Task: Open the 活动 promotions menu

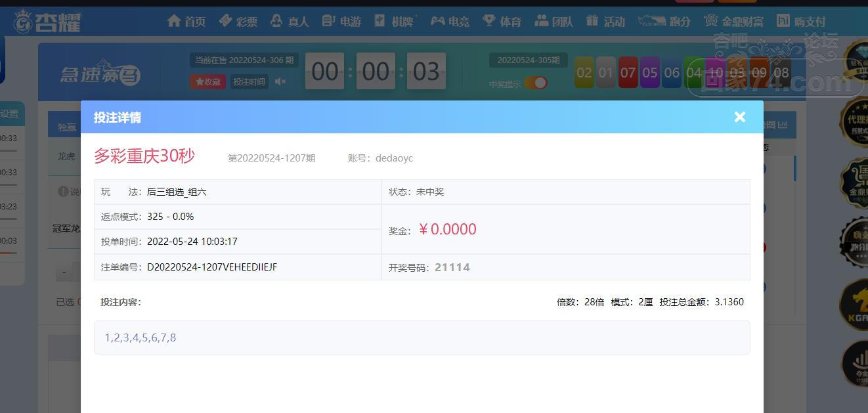Action: pyautogui.click(x=605, y=21)
